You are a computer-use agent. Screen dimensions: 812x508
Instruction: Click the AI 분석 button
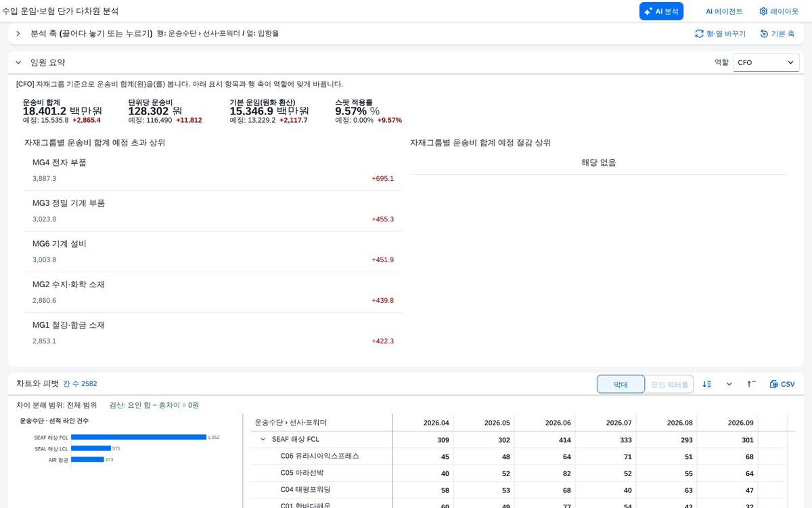point(661,11)
